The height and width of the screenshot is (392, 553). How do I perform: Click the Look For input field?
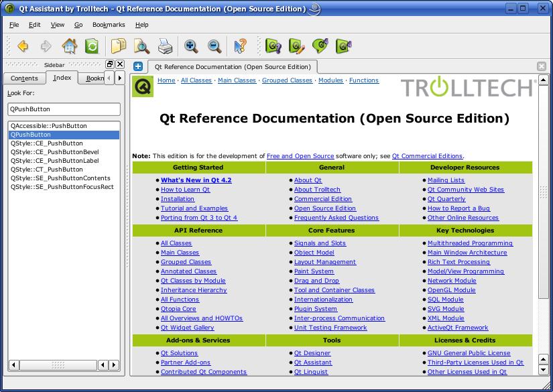(x=64, y=109)
